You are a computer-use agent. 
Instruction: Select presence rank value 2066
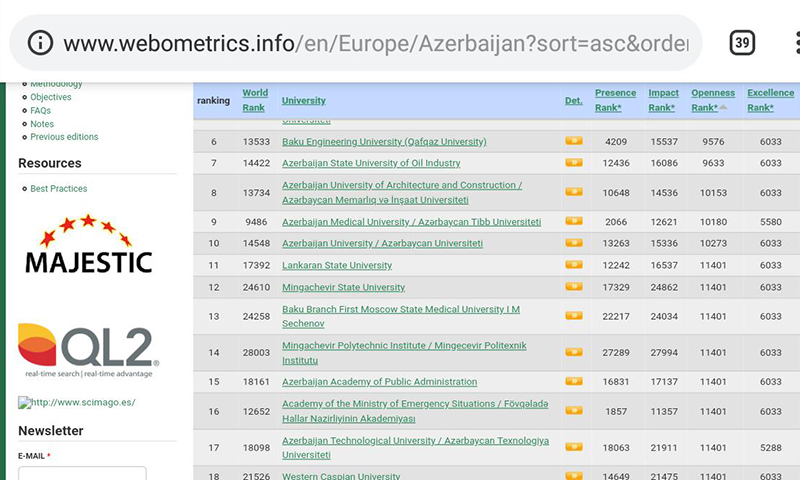(616, 222)
